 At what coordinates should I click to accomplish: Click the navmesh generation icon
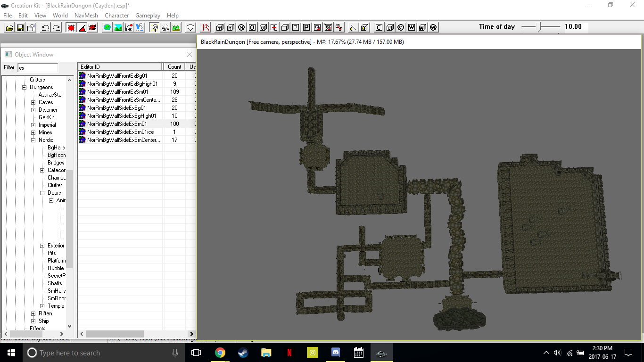pyautogui.click(x=206, y=28)
